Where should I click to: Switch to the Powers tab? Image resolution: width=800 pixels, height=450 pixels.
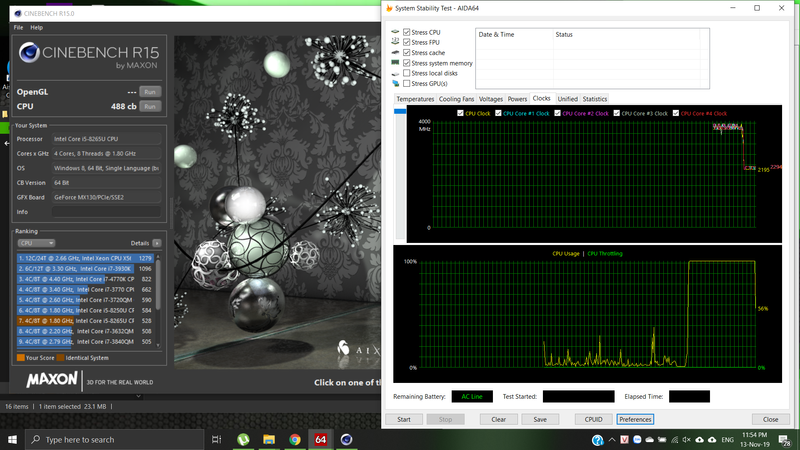517,99
